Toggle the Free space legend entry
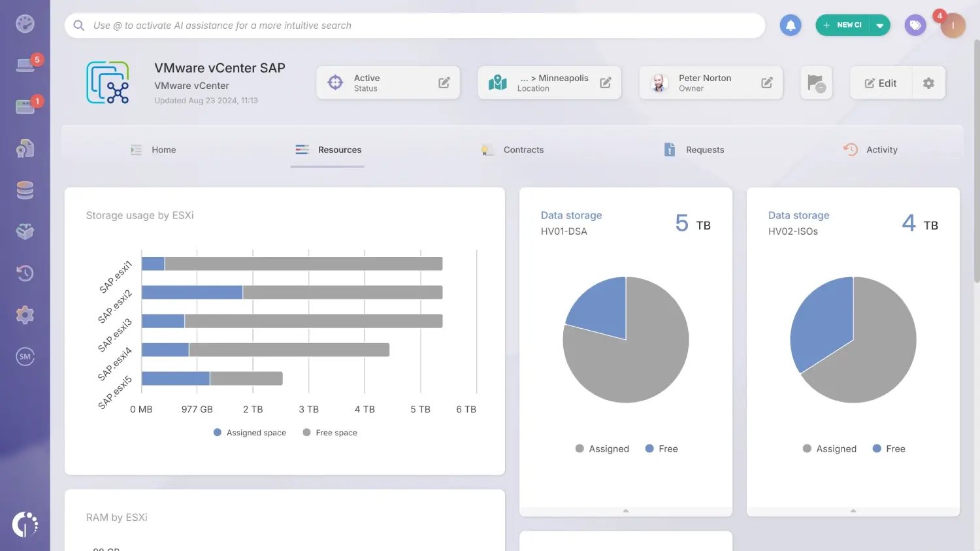This screenshot has height=551, width=980. click(x=330, y=432)
